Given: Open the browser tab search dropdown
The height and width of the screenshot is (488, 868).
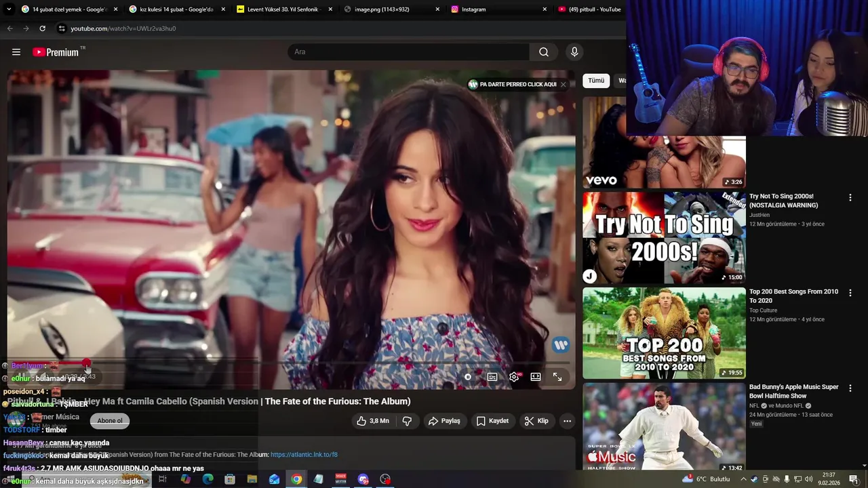Looking at the screenshot, I should [x=8, y=9].
